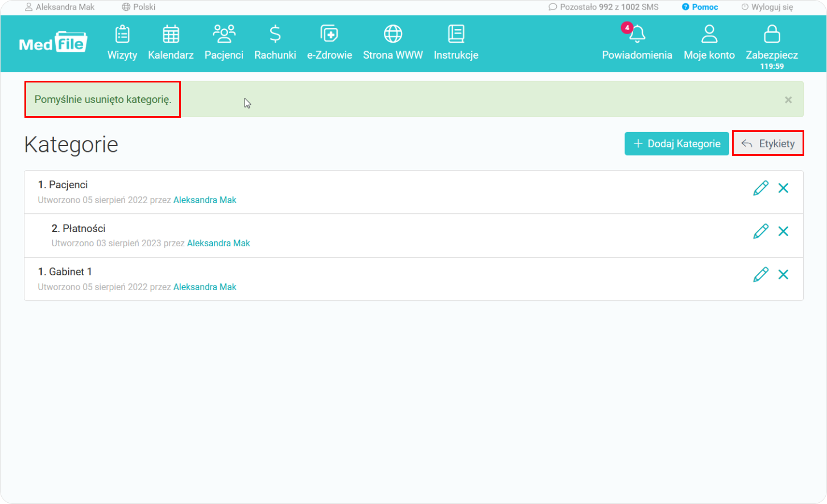This screenshot has height=504, width=827.
Task: Click 'Pomyślnie usunięto kategorię.' message
Action: 103,100
